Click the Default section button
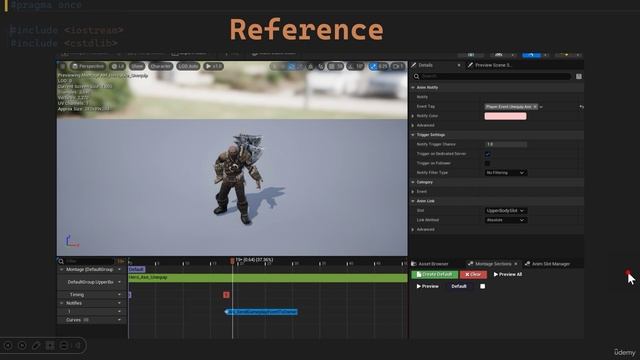 (459, 286)
